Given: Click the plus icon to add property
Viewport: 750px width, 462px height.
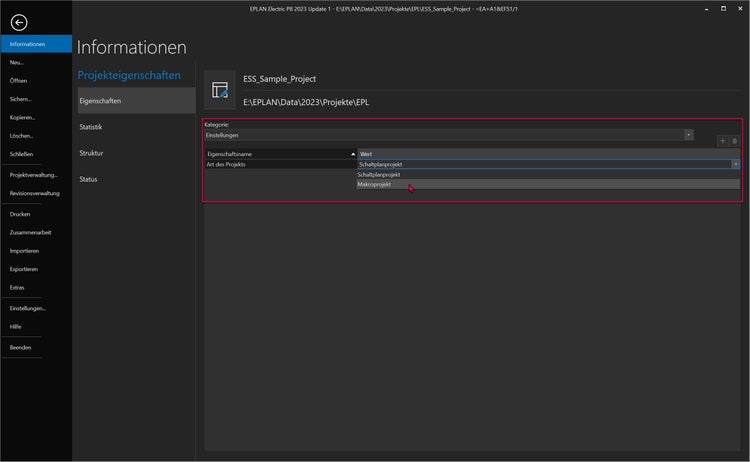Looking at the screenshot, I should pos(722,141).
